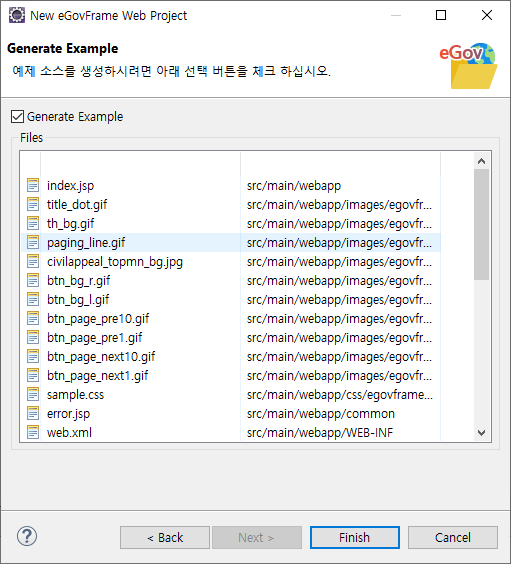Click the src/main/webapp/WEB-INF path

320,432
